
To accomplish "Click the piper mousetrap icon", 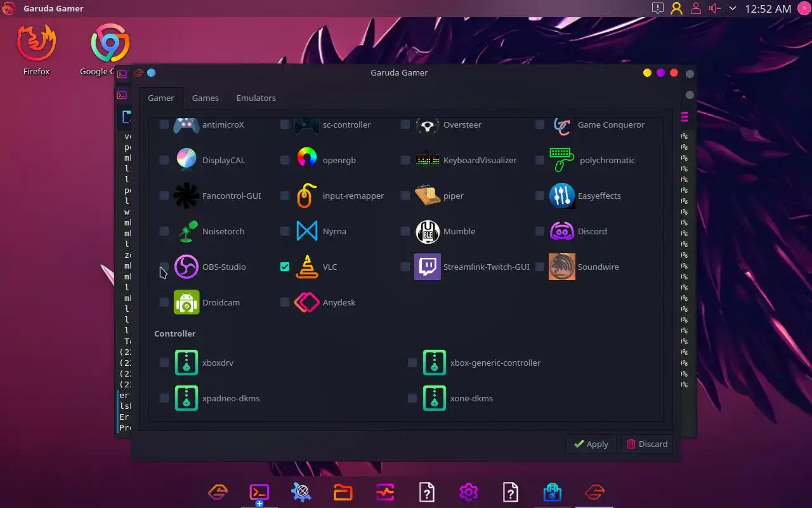I will pos(428,196).
